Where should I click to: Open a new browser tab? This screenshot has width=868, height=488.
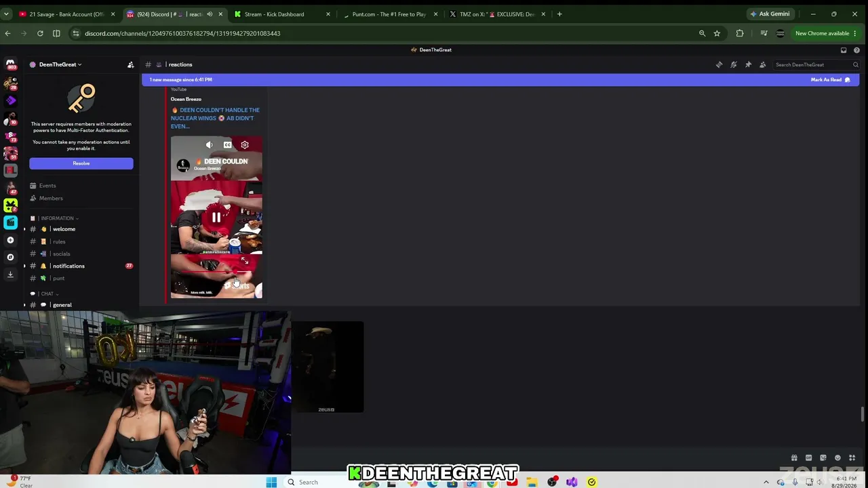pos(559,14)
